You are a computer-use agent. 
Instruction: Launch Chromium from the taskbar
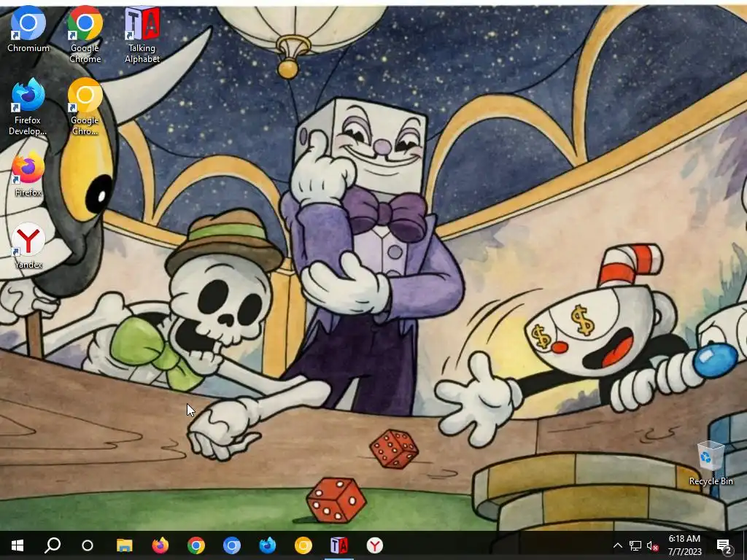pos(231,545)
